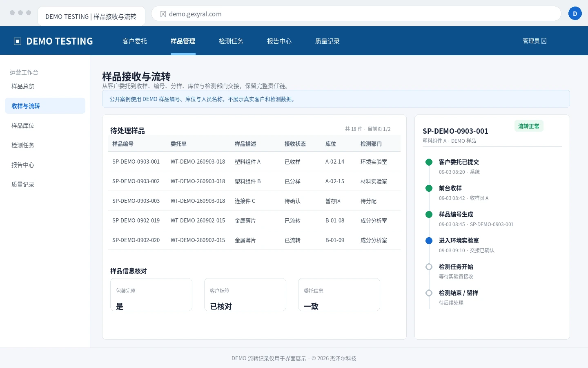
Task: Select sample row SP-DEMO-0903-002
Action: [x=254, y=181]
